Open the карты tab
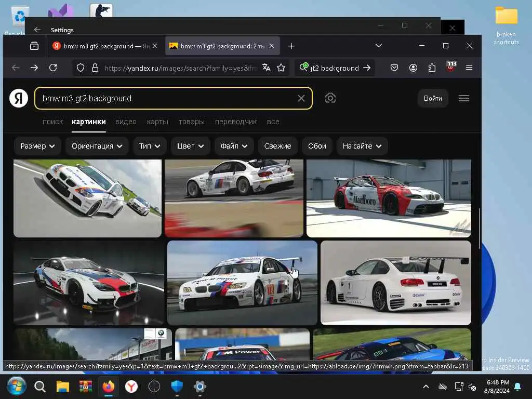The height and width of the screenshot is (399, 532). (157, 122)
